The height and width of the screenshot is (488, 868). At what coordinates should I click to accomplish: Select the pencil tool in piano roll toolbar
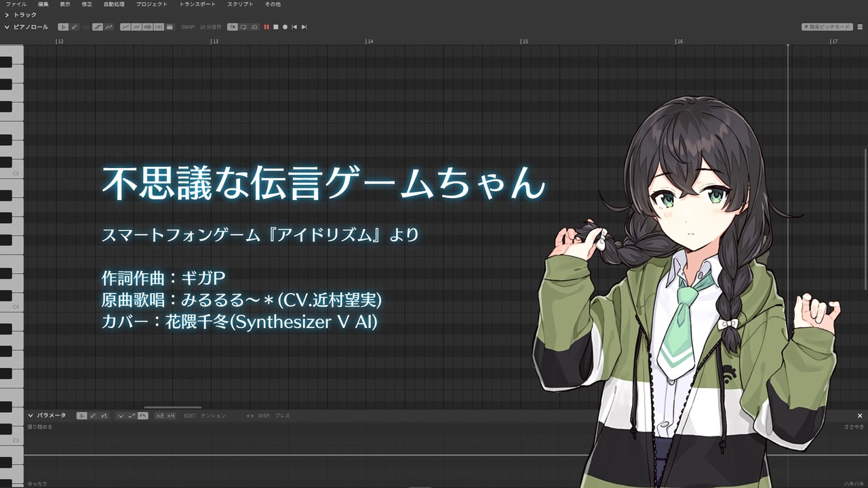74,27
